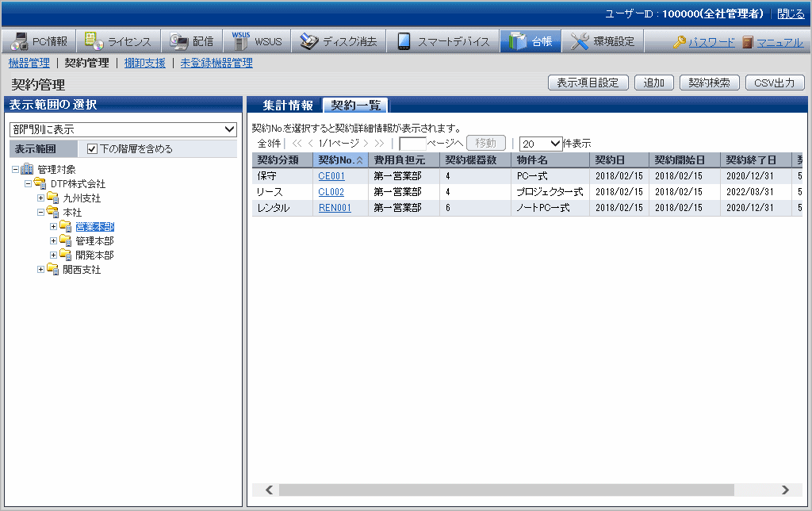Toggle the 下の階層を含める checkbox
The image size is (812, 511).
(x=92, y=148)
